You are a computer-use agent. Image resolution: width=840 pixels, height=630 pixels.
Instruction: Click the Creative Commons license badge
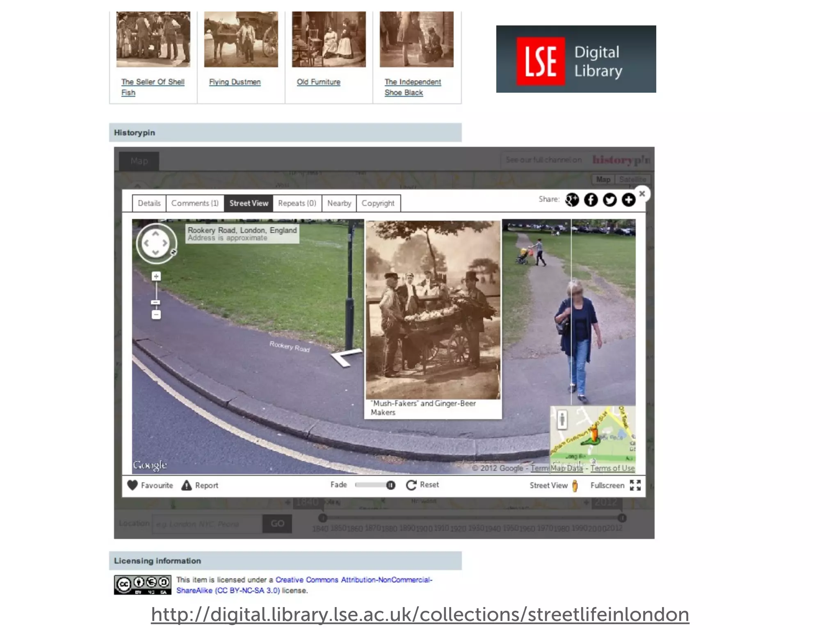click(142, 585)
